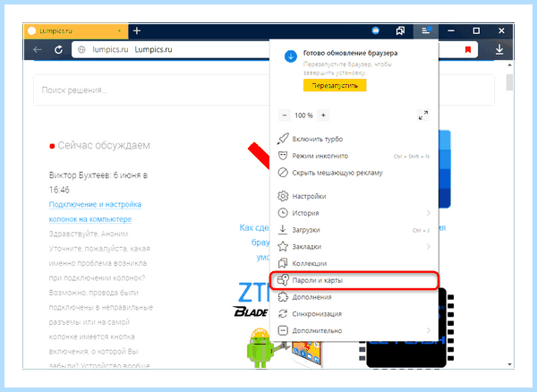The width and height of the screenshot is (537, 392).
Task: Expand the Закладки submenu arrow
Action: point(428,246)
